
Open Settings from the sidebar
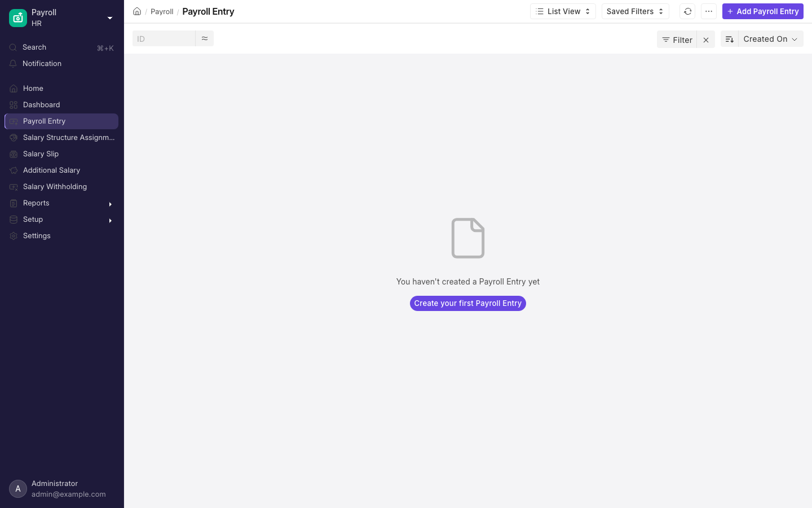(x=62, y=236)
